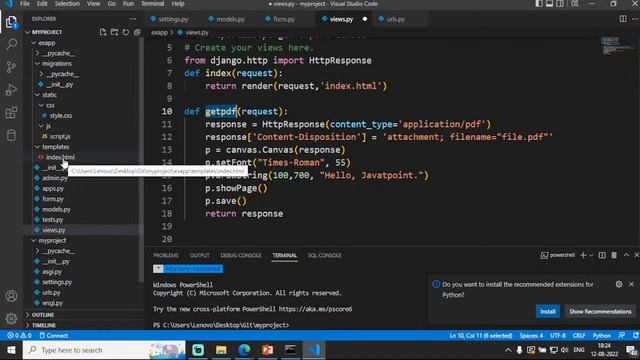Toggle panel layout icon in title bar

[550, 4]
